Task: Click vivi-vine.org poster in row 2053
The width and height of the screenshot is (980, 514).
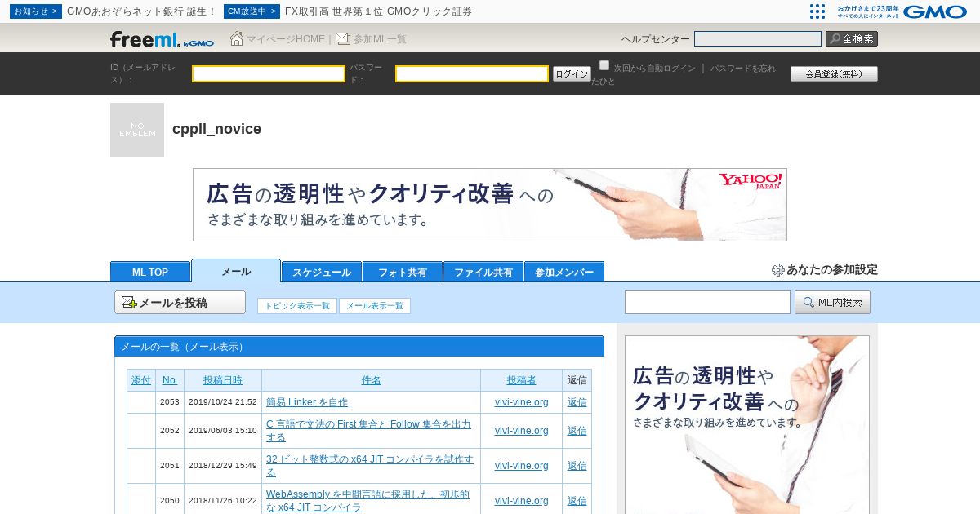Action: (x=522, y=402)
